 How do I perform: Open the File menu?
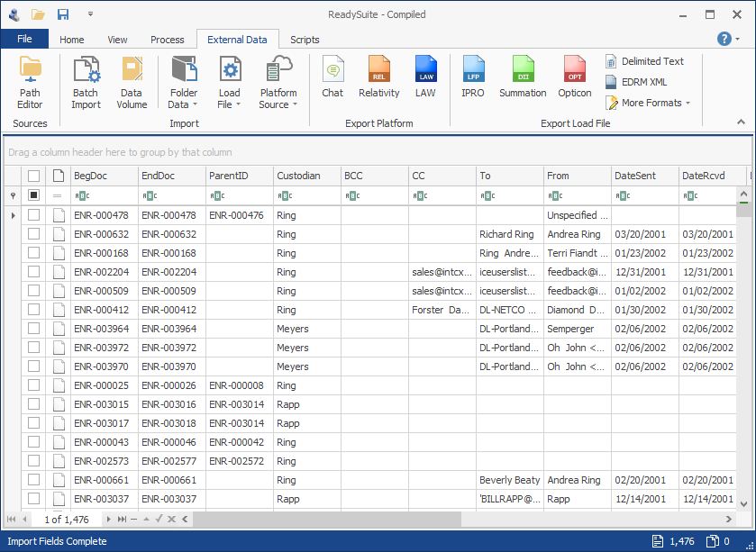coord(24,39)
